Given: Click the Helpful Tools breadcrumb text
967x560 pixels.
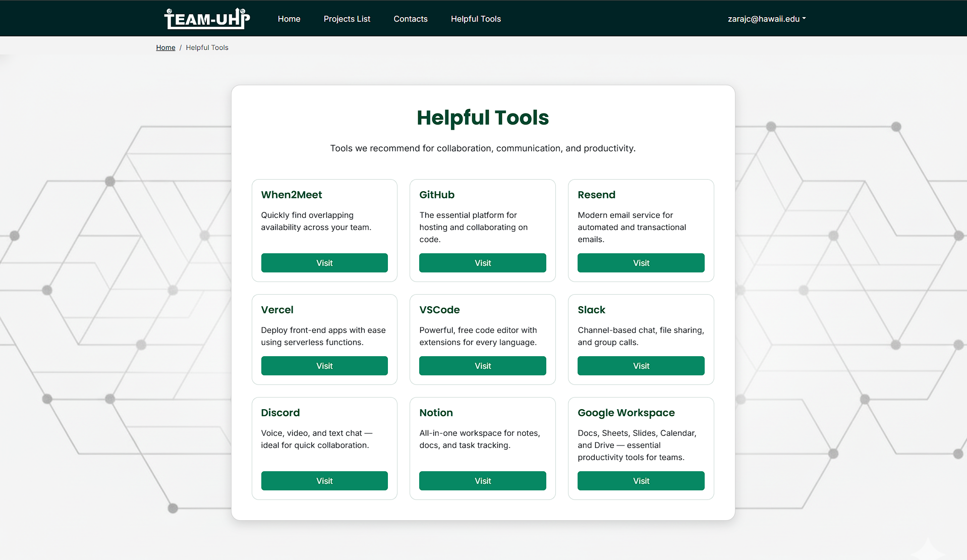Looking at the screenshot, I should (x=207, y=47).
